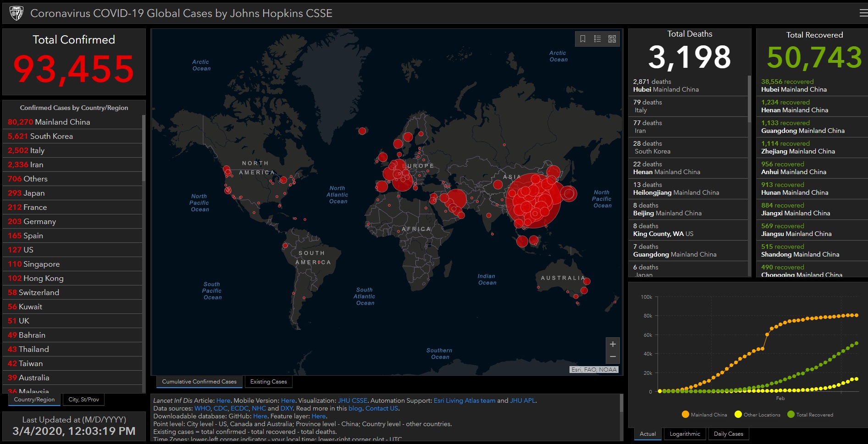
Task: Select 42 Taiwan row
Action: (72, 363)
